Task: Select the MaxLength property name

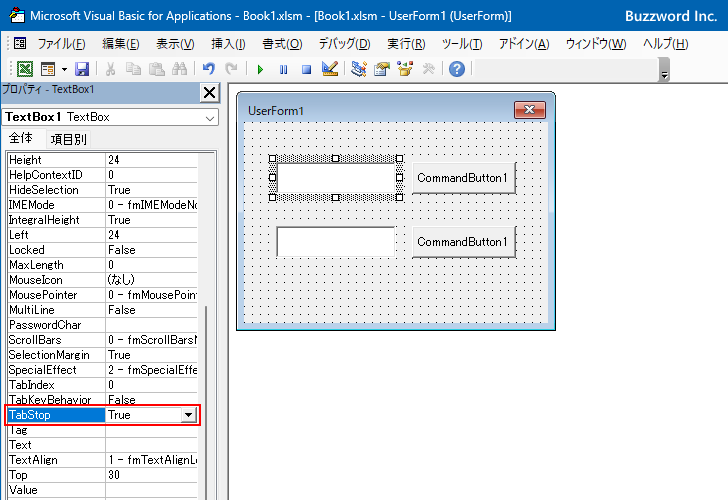Action: (56, 265)
